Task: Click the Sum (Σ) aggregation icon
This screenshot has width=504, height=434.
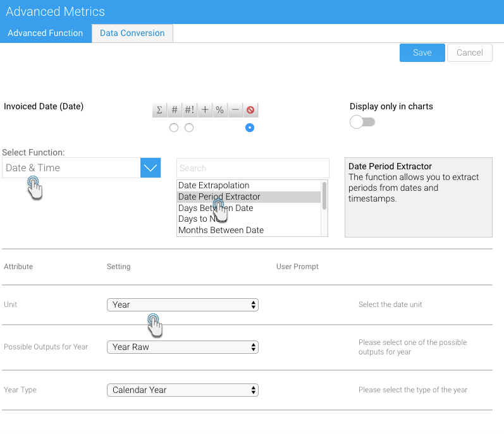Action: pyautogui.click(x=159, y=110)
